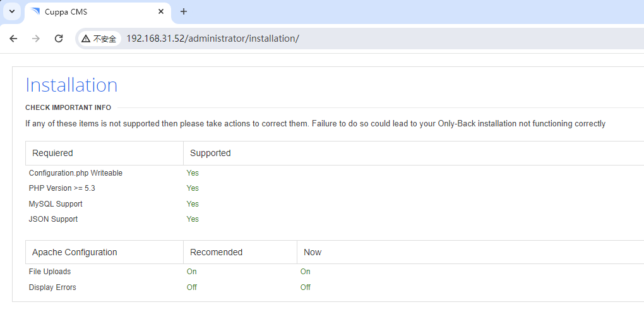The height and width of the screenshot is (314, 644).
Task: Click the MySQL Support requirement label
Action: [x=56, y=204]
